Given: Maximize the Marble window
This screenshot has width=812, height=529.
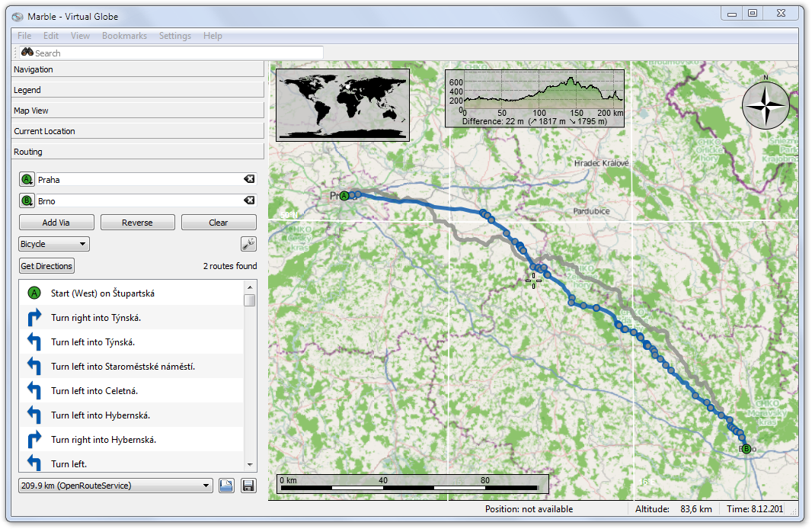Looking at the screenshot, I should coord(753,14).
